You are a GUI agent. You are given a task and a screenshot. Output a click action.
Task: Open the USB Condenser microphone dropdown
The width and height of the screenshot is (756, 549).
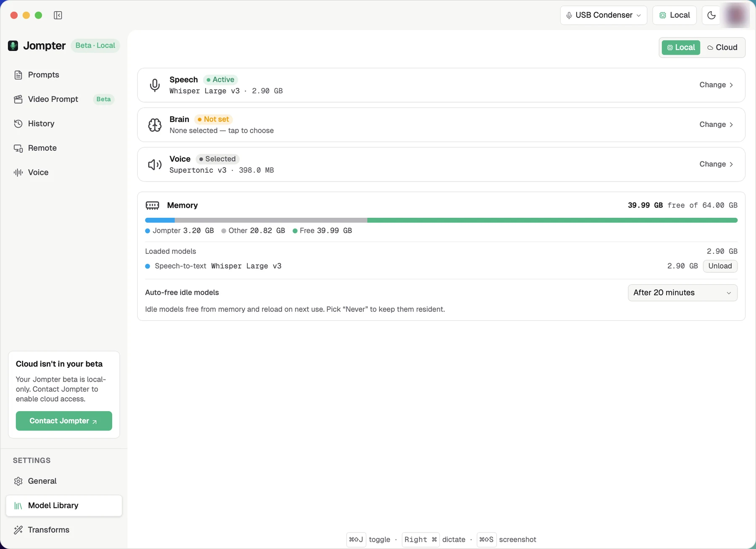[x=604, y=15]
